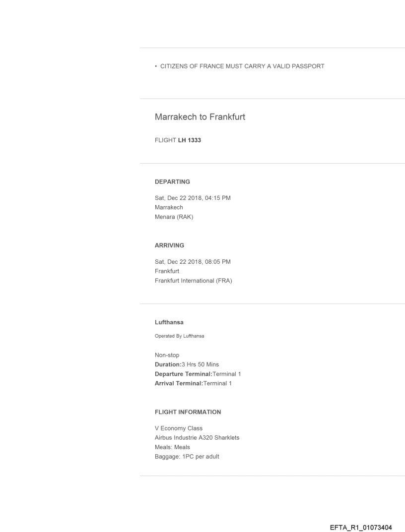Click the Operated By Lufthansa line
The height and width of the screenshot is (532, 405).
click(180, 337)
